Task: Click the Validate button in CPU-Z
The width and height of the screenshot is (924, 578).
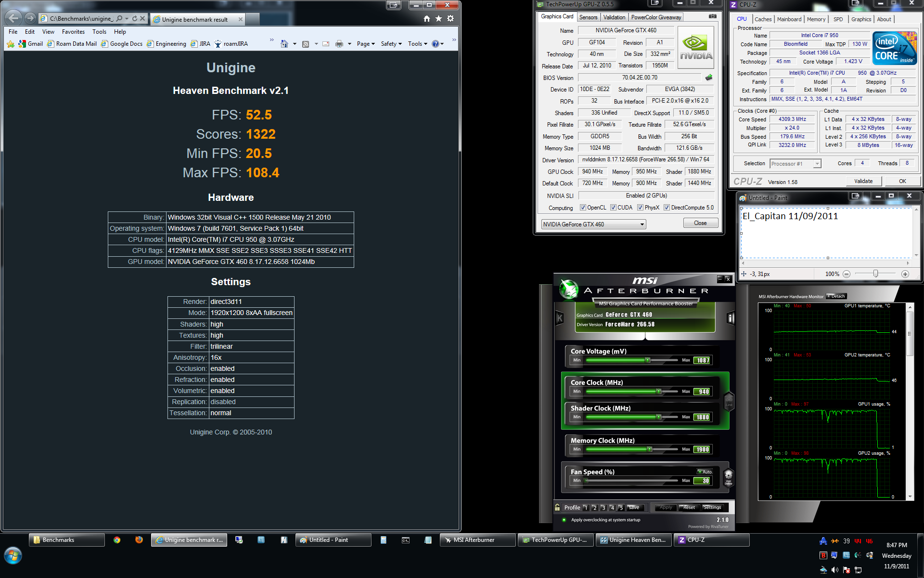Action: pos(863,181)
